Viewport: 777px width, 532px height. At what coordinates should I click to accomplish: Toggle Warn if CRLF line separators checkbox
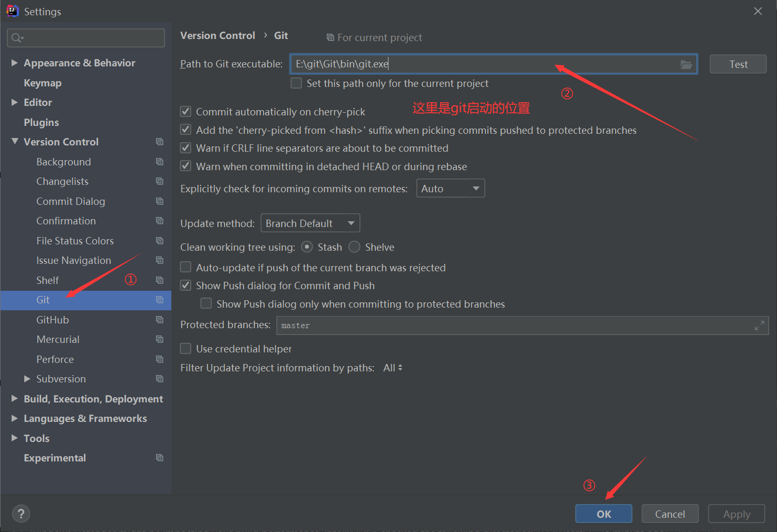coord(186,148)
